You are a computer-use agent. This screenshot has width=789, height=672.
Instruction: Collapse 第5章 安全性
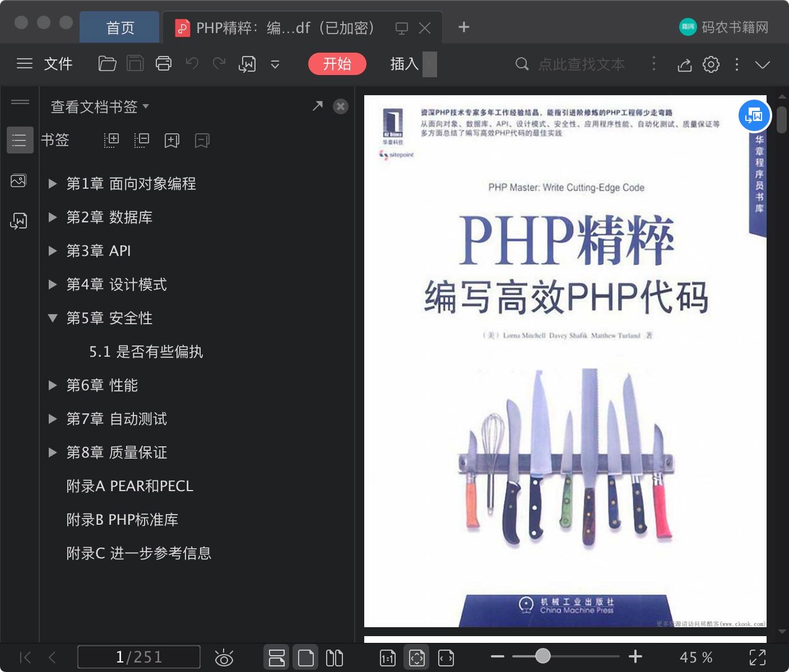(53, 318)
